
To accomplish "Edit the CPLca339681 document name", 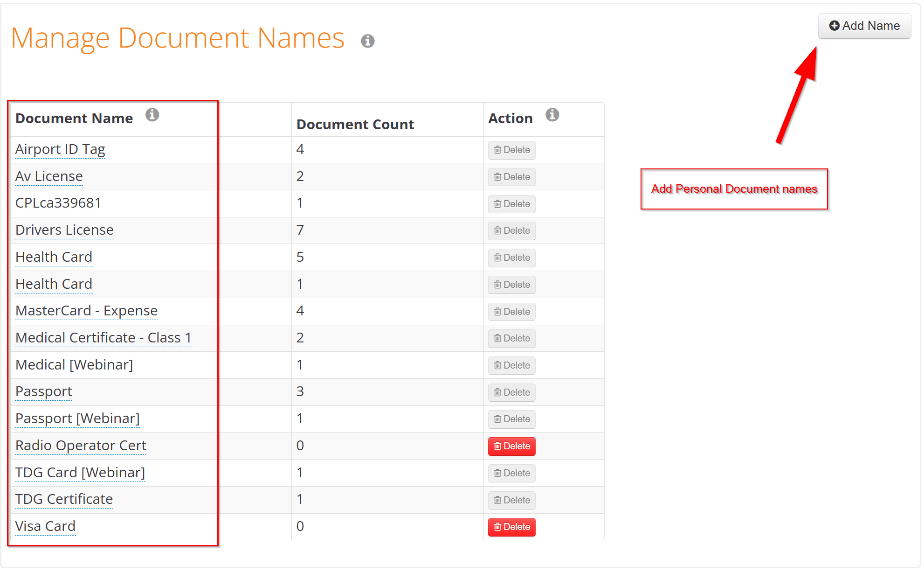I will (x=58, y=203).
